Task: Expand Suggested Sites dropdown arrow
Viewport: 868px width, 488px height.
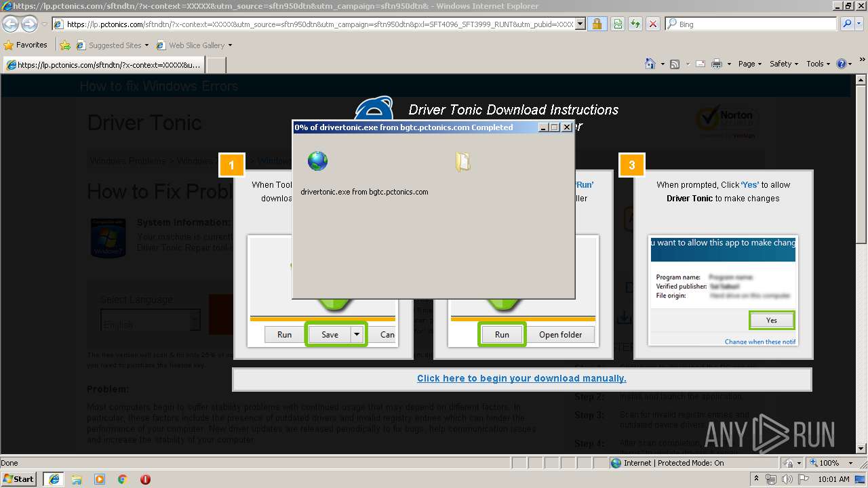Action: pos(147,45)
